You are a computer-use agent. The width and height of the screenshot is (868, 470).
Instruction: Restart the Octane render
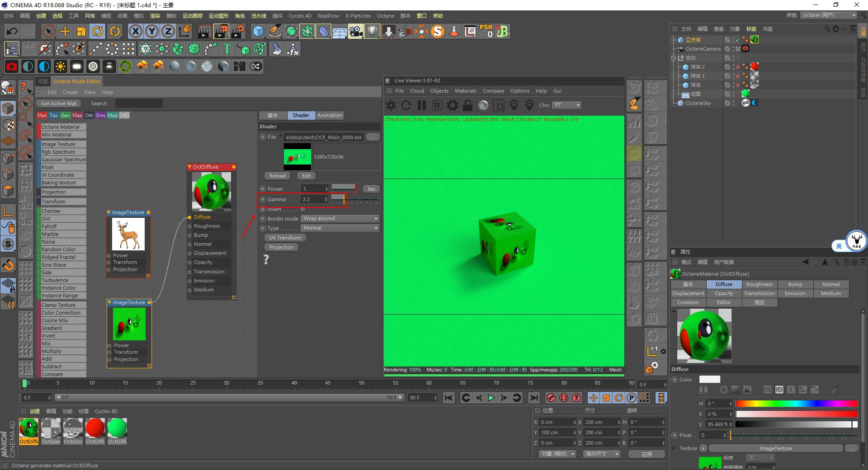pyautogui.click(x=406, y=105)
